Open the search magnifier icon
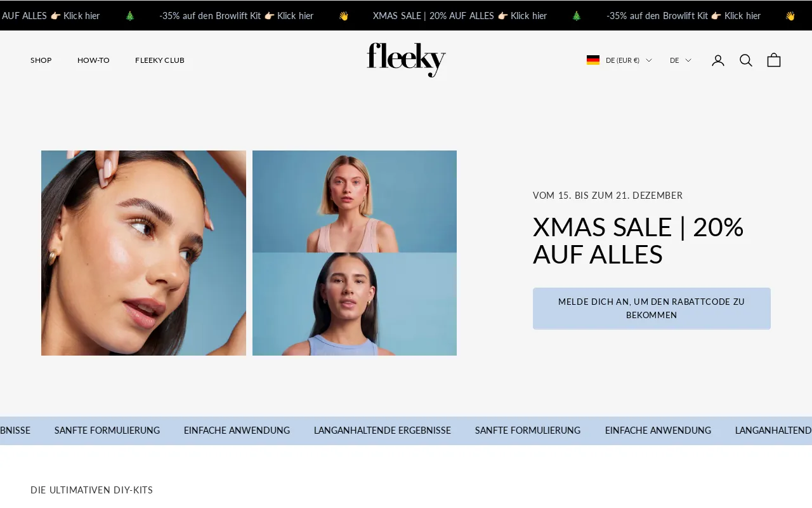Screen dimensions: 812x508 pyautogui.click(x=746, y=60)
